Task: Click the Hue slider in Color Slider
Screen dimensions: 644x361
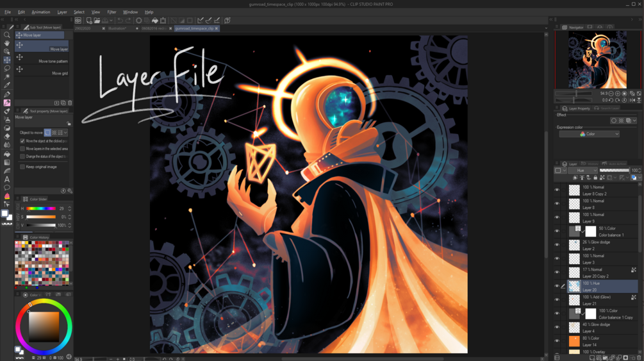Action: click(x=40, y=208)
